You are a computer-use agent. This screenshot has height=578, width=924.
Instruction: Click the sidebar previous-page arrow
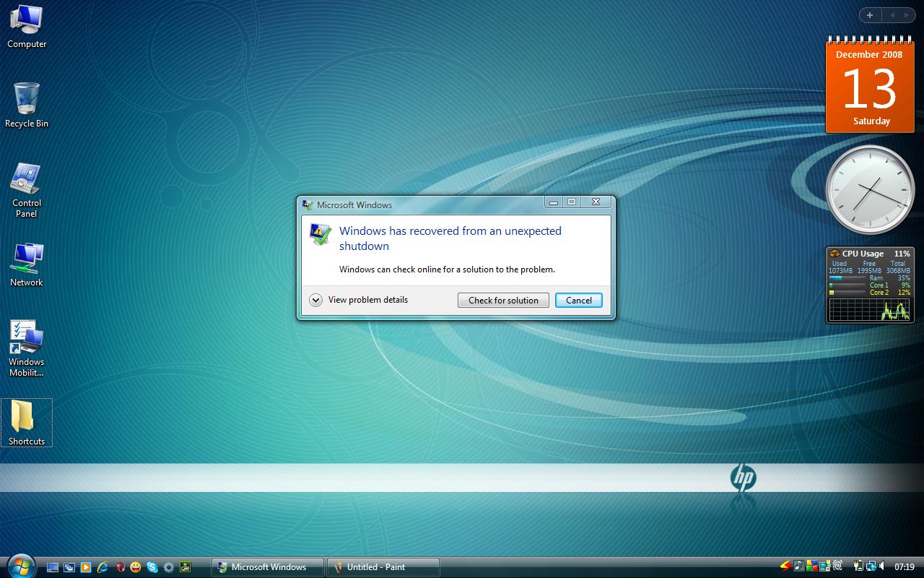pos(892,15)
